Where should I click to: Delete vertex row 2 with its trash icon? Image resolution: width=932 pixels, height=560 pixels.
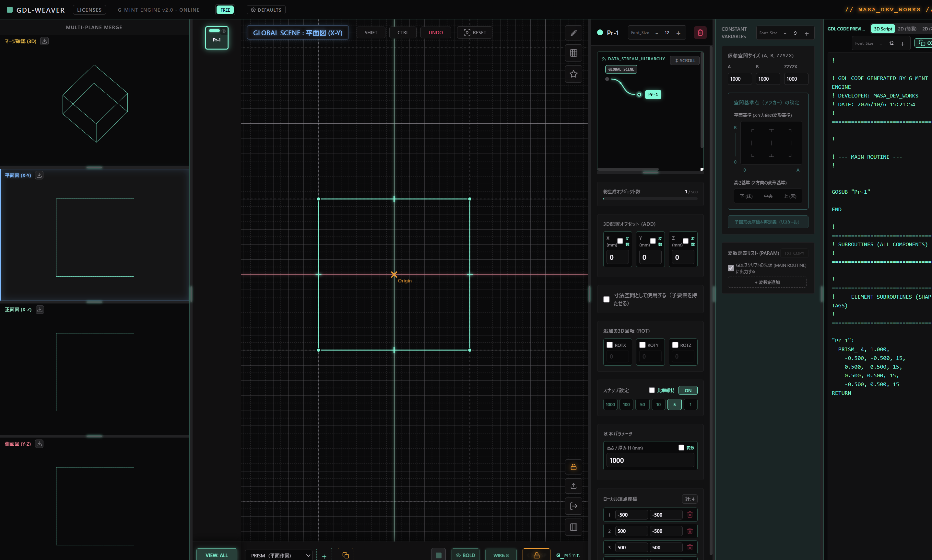(690, 531)
